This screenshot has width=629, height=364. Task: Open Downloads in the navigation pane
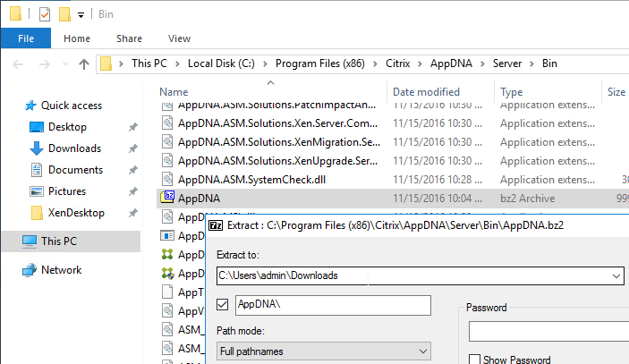[x=74, y=148]
